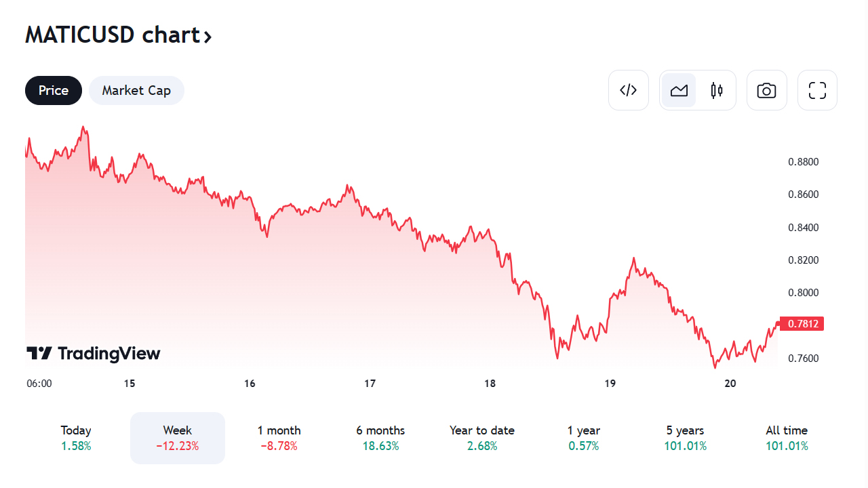Open the chart in fullscreen mode
This screenshot has width=868, height=488.
click(817, 90)
